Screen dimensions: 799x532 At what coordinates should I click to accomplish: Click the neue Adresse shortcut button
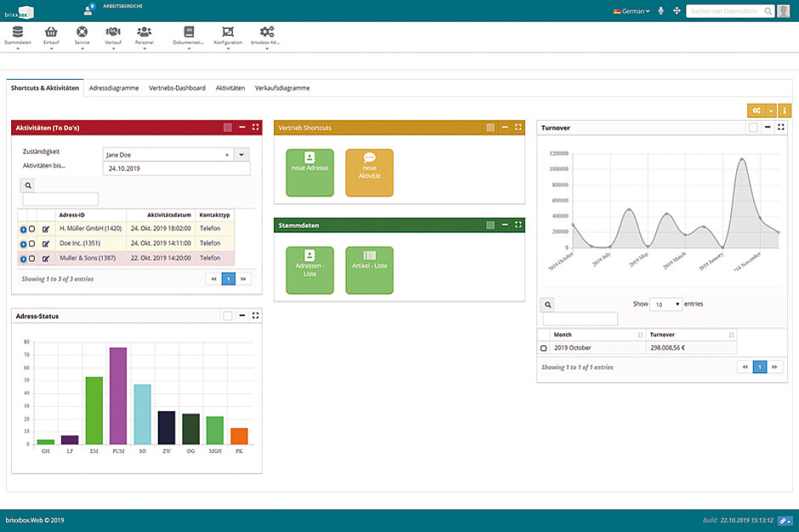tap(309, 173)
